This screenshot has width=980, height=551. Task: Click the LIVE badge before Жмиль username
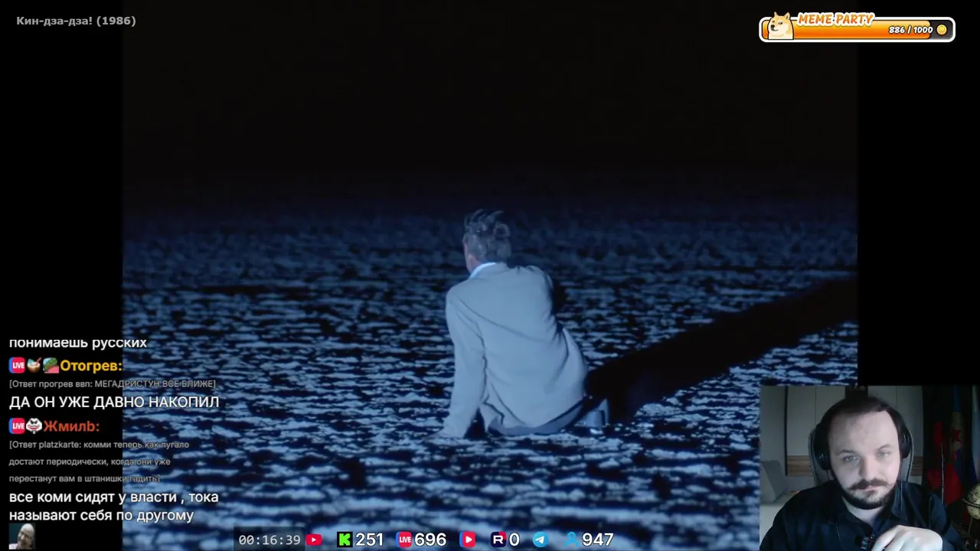(18, 426)
